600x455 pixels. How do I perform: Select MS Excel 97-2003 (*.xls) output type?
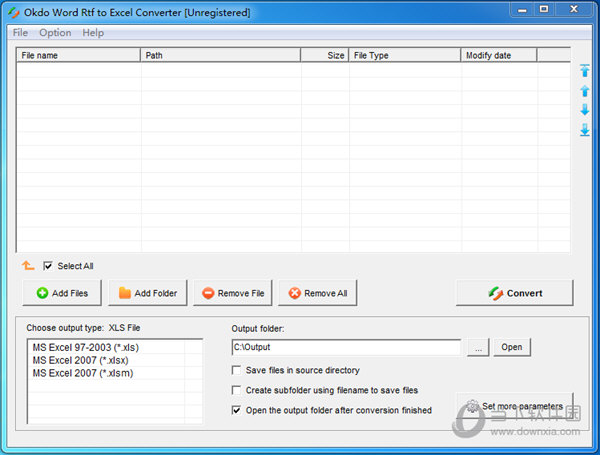(86, 347)
